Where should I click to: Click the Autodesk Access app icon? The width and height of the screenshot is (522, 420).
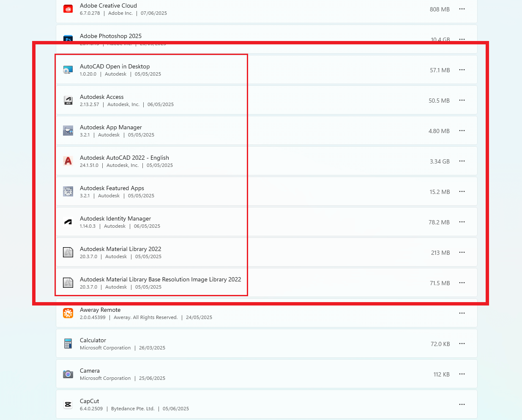click(x=68, y=100)
